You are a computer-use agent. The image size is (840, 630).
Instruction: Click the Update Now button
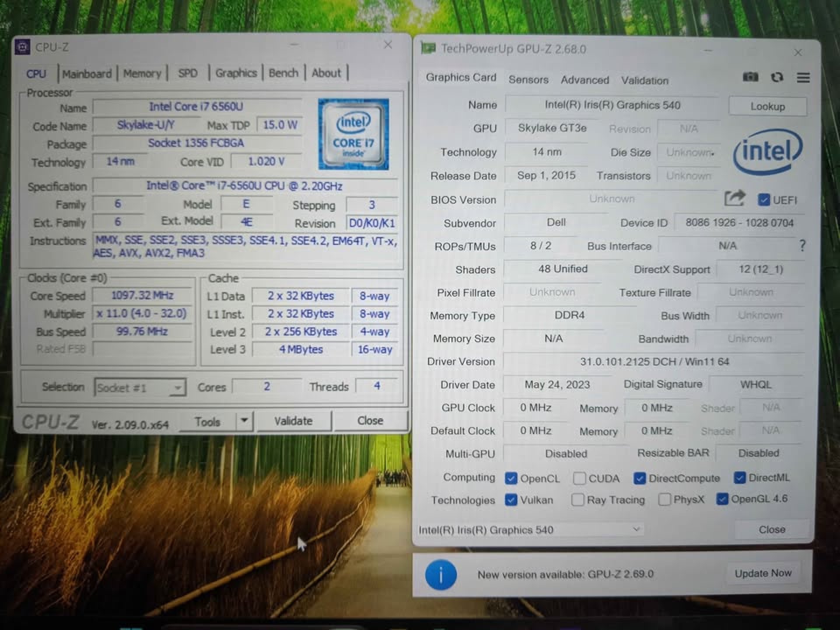pos(763,573)
